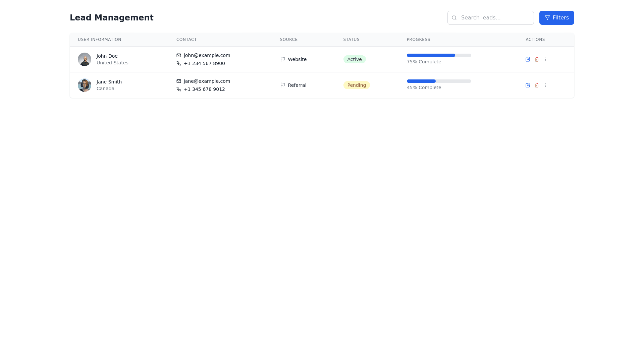Click the Pending status badge
This screenshot has width=644, height=362.
357,85
